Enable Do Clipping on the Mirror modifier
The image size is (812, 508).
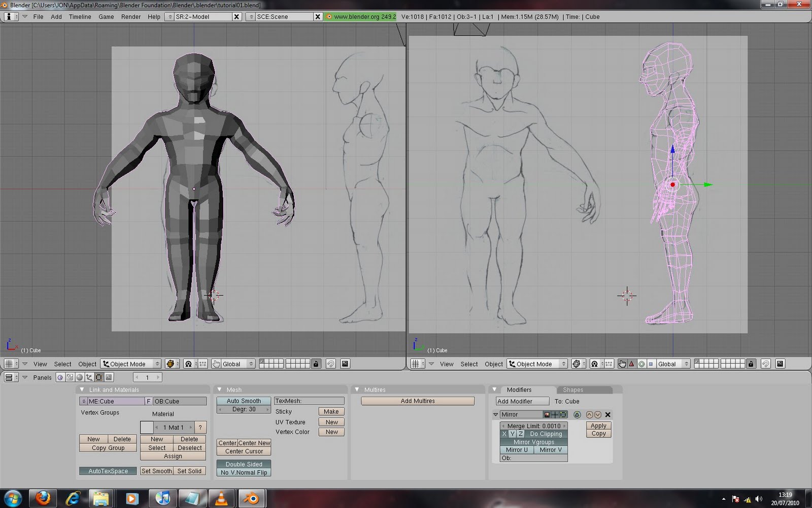[547, 434]
